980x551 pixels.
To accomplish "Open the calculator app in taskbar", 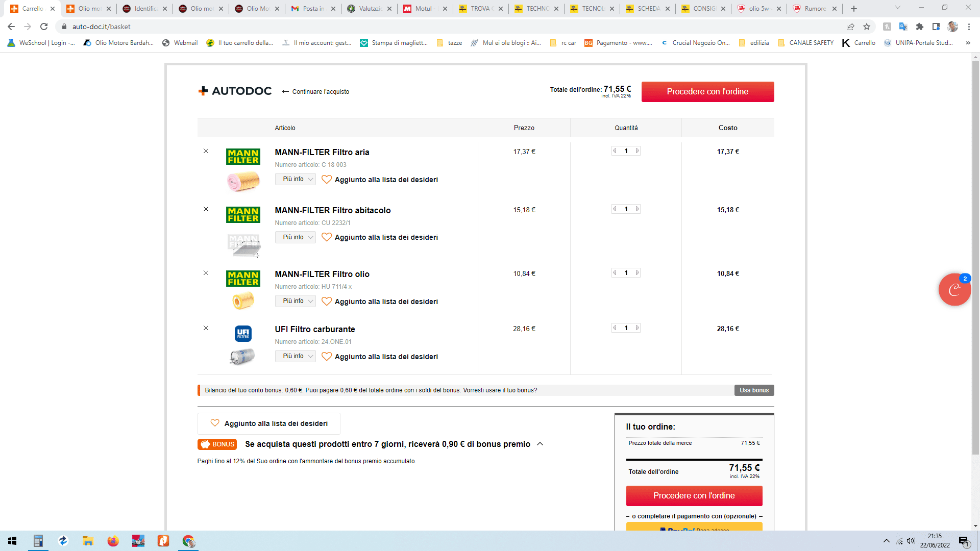I will click(x=38, y=541).
